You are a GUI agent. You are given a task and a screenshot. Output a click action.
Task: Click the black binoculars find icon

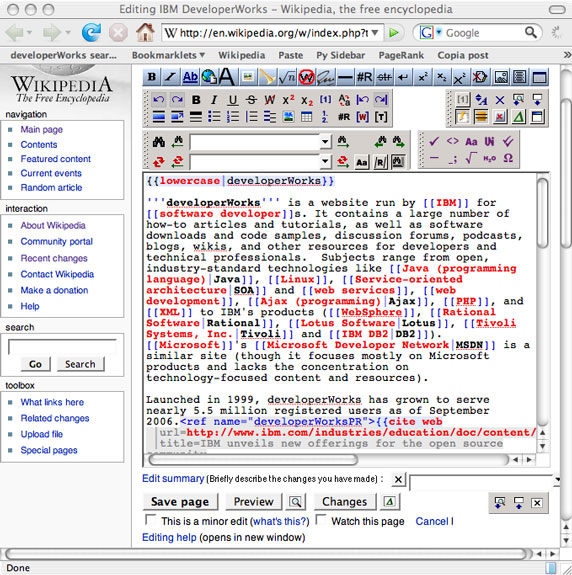159,142
